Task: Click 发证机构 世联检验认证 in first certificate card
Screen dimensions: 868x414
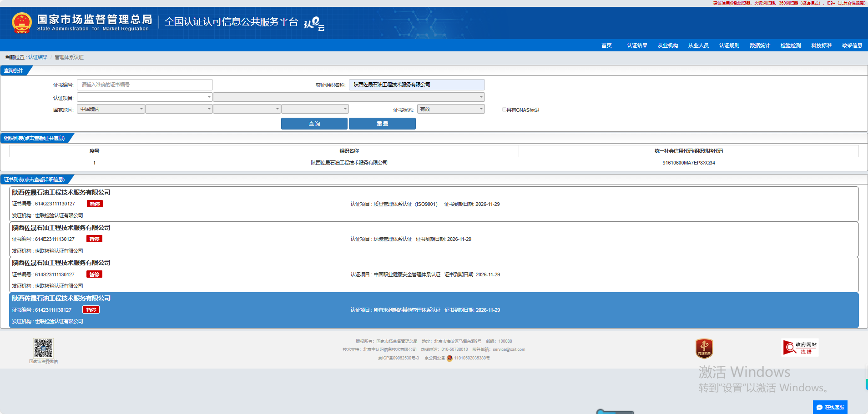Action: (x=48, y=215)
